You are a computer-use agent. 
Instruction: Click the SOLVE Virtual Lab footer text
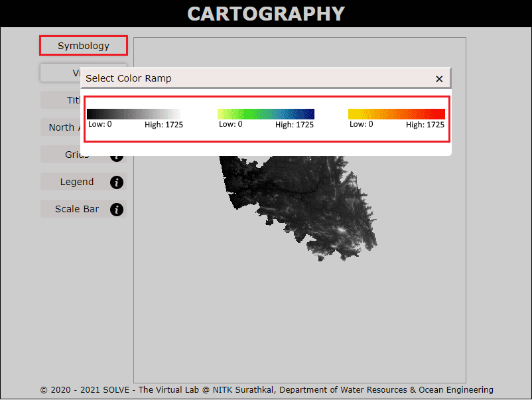tap(266, 390)
